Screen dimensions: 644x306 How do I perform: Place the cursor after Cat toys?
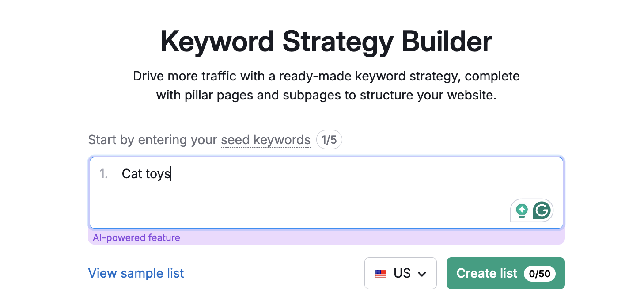170,174
